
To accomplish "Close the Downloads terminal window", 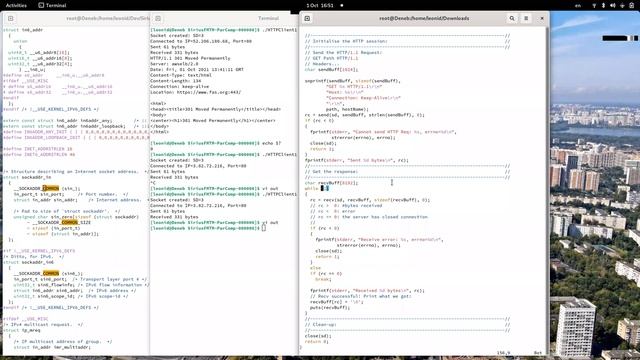I will [542, 18].
